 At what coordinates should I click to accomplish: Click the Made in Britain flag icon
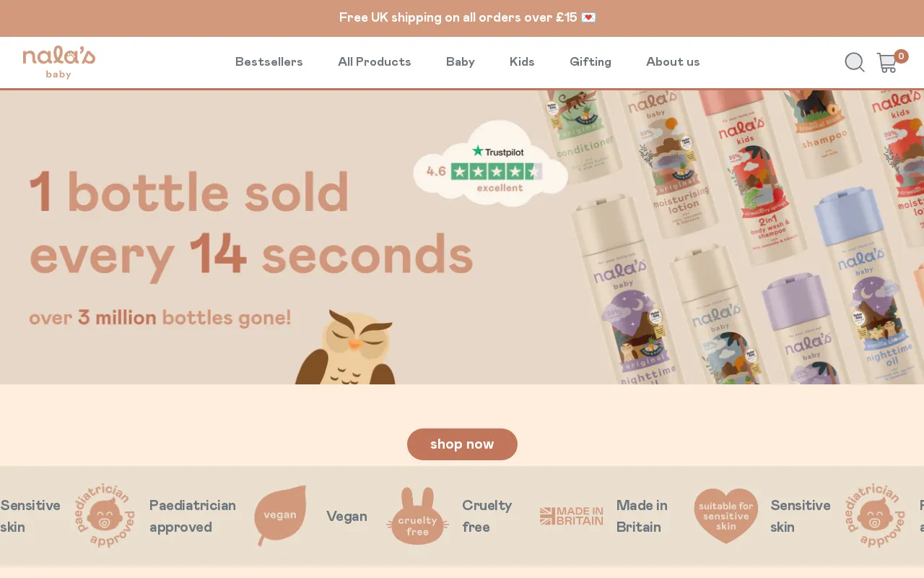[572, 516]
